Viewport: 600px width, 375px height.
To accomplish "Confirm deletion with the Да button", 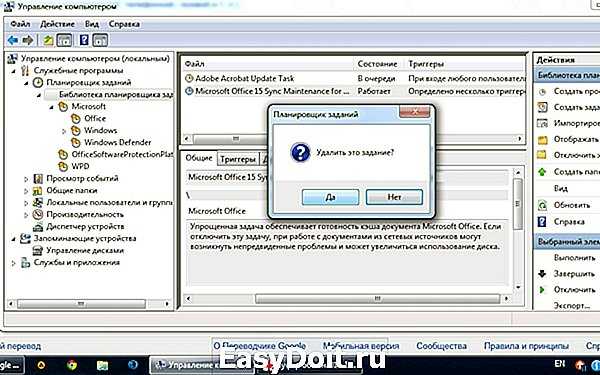I will coord(330,197).
